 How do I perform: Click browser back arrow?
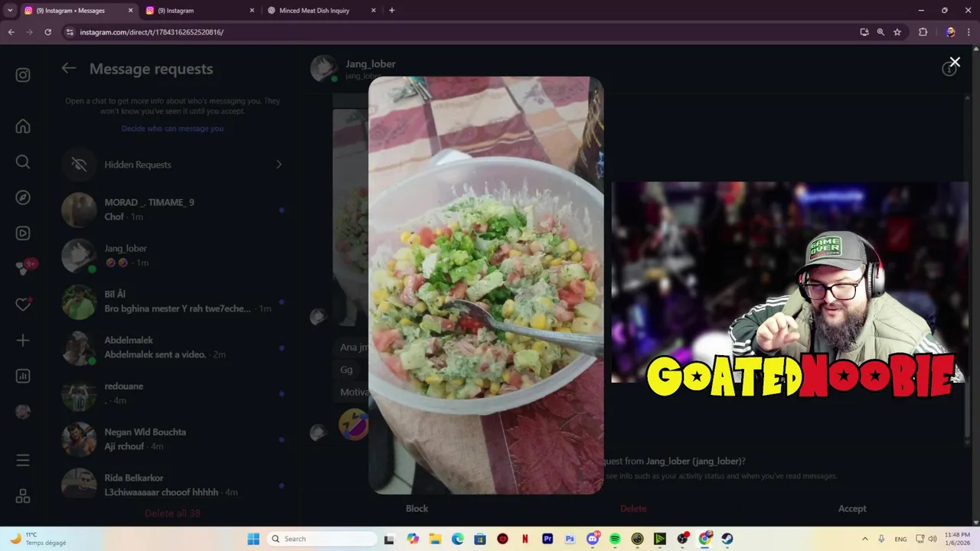[x=11, y=32]
